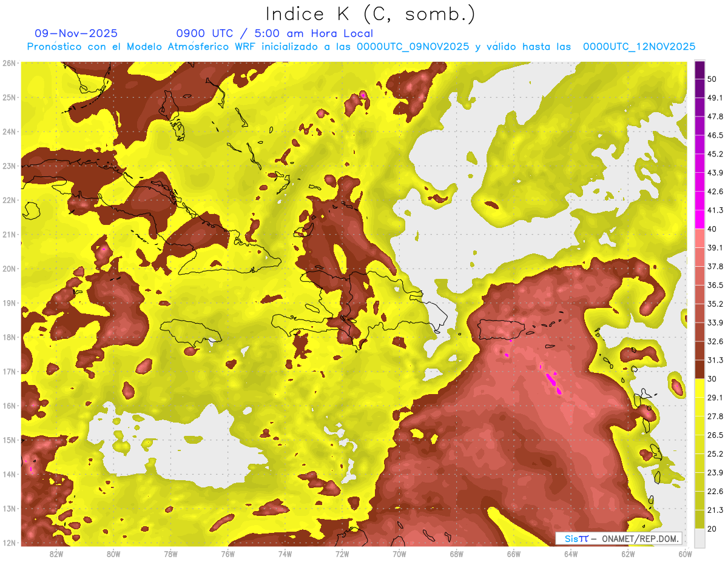Viewport: 728px width, 562px height.
Task: Select the colorbar value 32.6
Action: [715, 341]
